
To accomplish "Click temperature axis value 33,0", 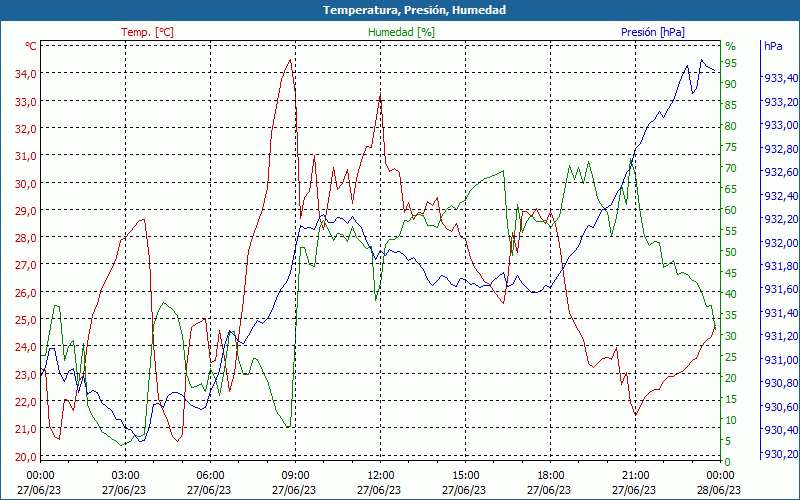I will [26, 101].
